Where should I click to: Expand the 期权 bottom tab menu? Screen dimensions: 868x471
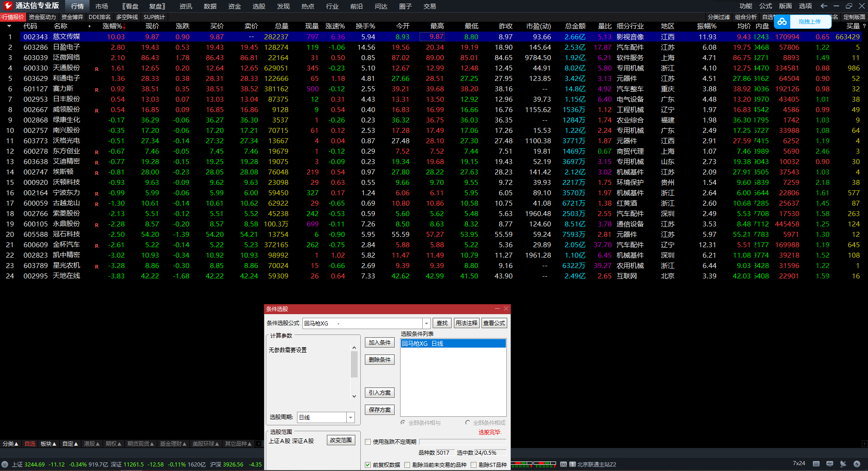pos(113,444)
